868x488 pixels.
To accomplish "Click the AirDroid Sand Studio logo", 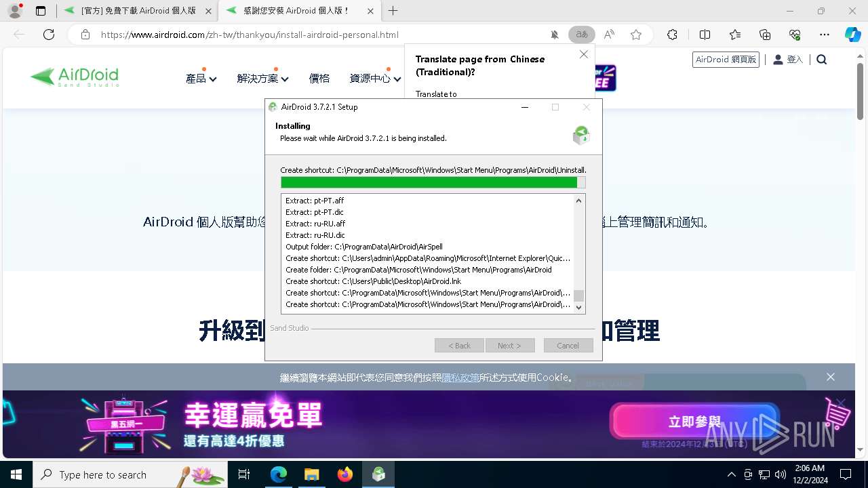I will [75, 77].
